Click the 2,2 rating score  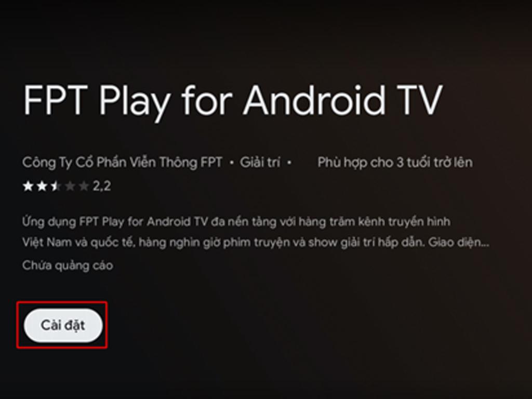[102, 186]
